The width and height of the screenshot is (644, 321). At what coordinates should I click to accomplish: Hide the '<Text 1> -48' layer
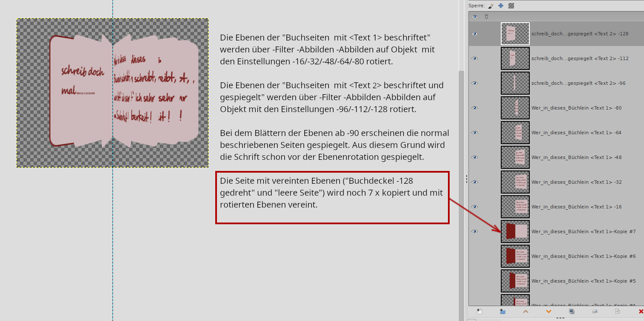click(474, 157)
